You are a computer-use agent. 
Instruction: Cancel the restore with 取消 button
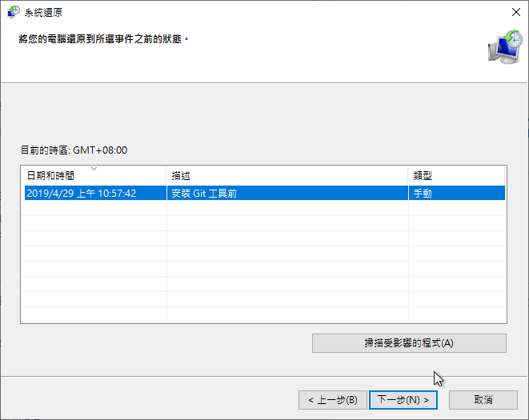click(483, 399)
